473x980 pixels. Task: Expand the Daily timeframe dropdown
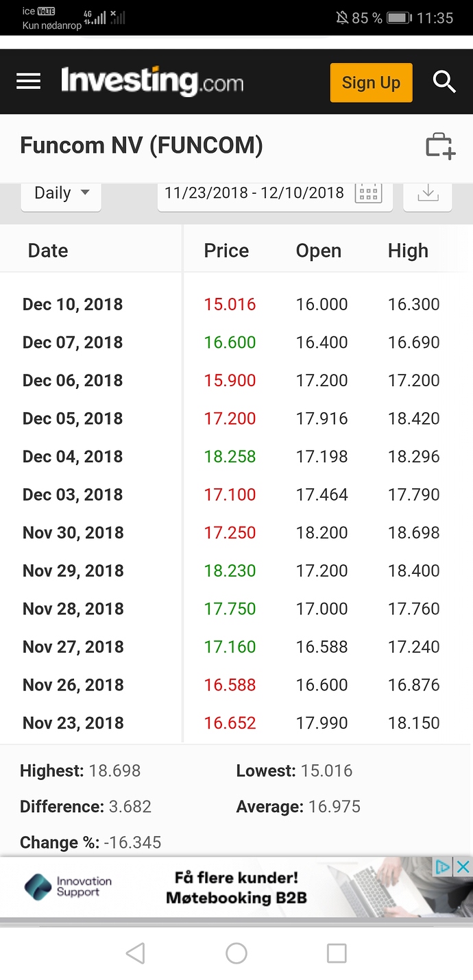tap(62, 194)
